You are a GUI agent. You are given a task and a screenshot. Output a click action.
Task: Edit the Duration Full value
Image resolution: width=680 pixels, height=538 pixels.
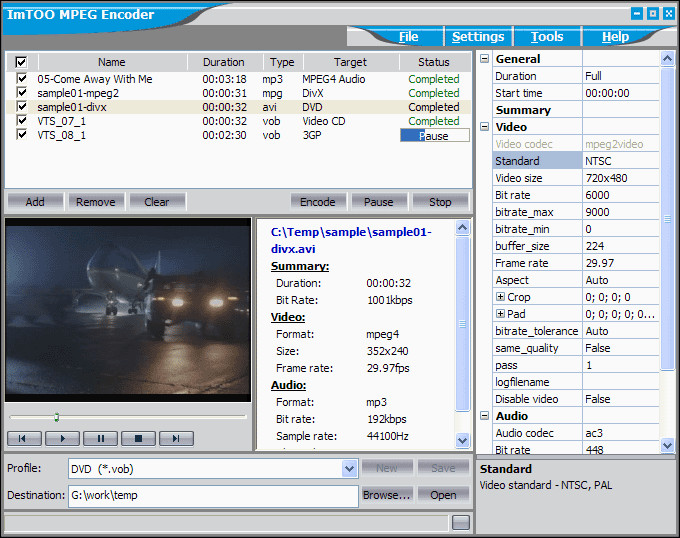(x=621, y=76)
